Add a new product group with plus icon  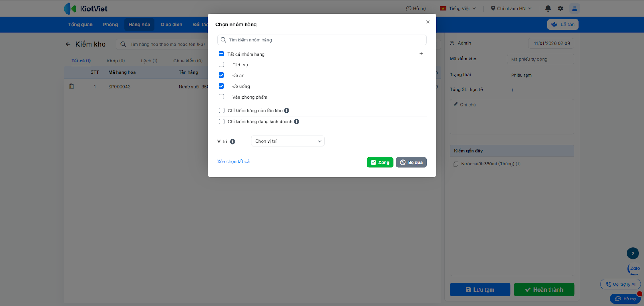(x=421, y=53)
